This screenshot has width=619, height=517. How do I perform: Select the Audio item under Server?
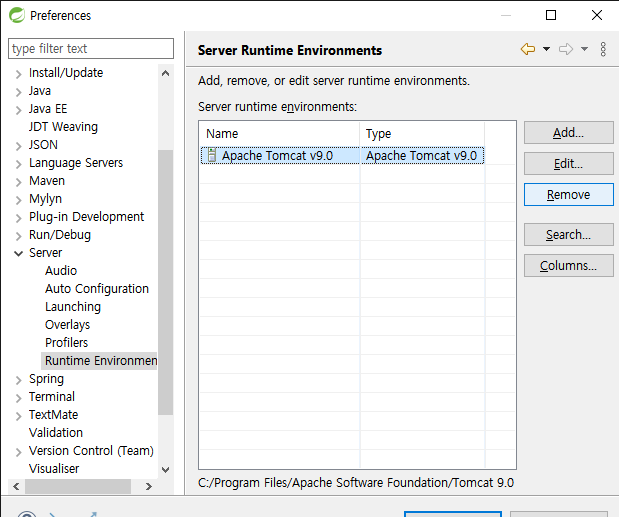[x=61, y=270]
